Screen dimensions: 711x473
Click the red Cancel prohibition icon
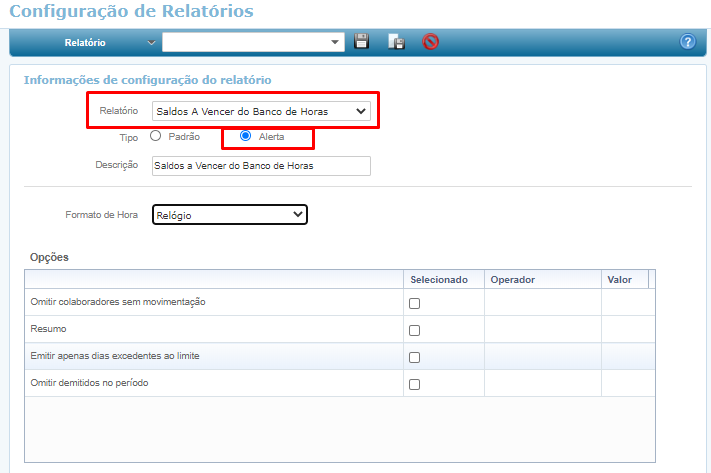(x=430, y=42)
